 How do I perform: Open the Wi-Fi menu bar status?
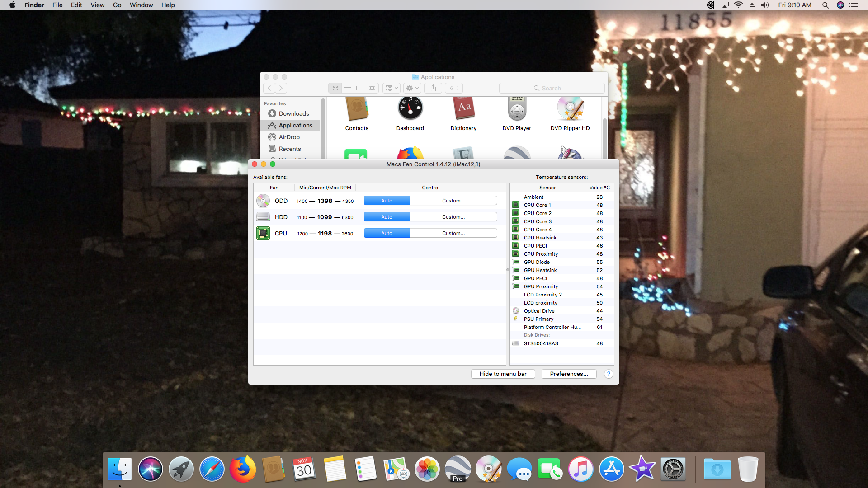point(738,5)
